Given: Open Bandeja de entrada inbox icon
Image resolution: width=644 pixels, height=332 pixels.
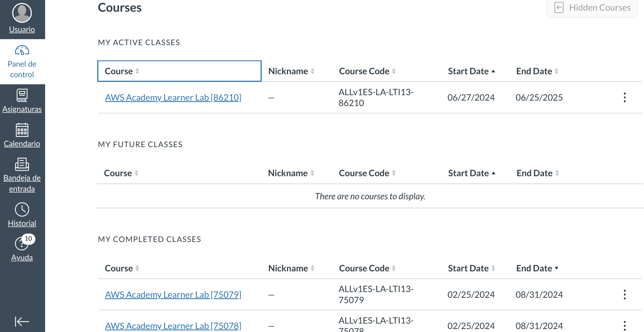Looking at the screenshot, I should tap(22, 164).
